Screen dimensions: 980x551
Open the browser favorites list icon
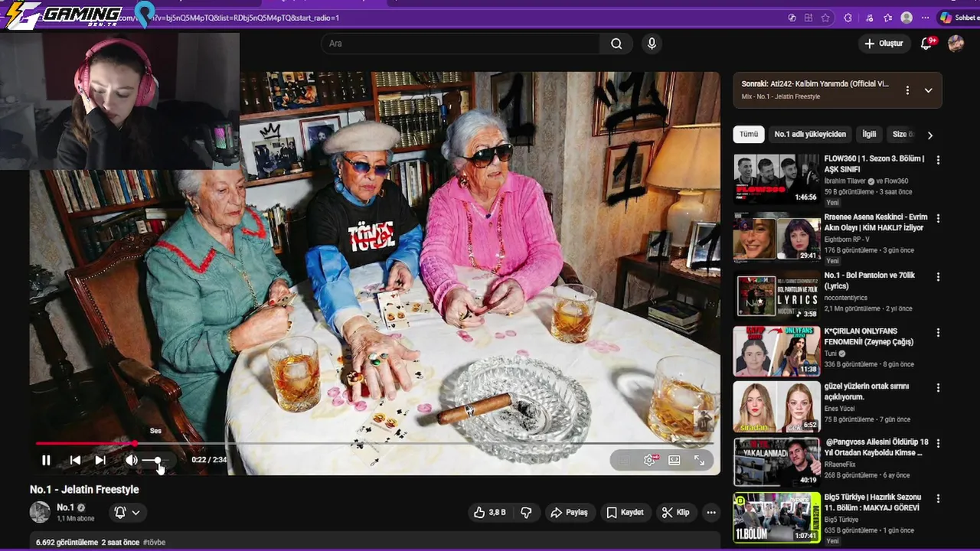click(x=887, y=18)
